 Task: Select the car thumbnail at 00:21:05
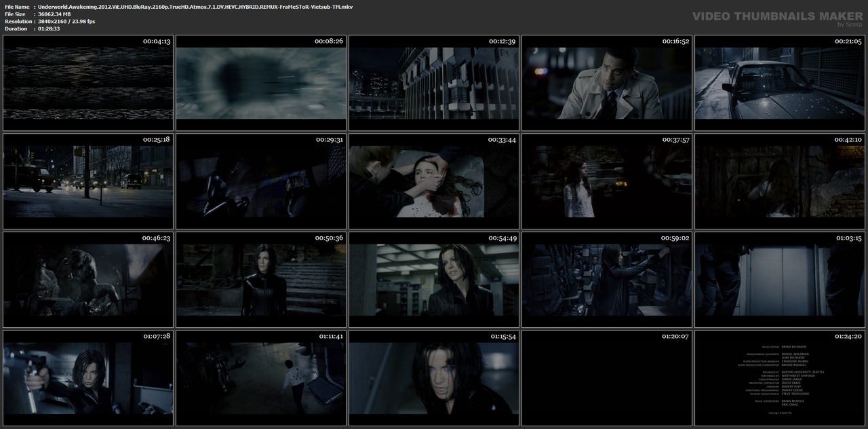point(779,83)
